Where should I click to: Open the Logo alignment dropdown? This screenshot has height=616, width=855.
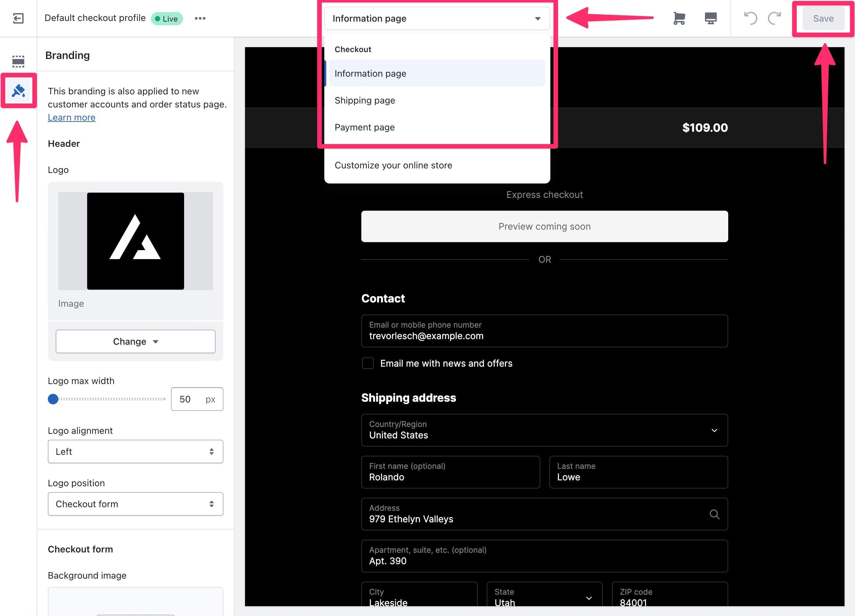pyautogui.click(x=135, y=451)
